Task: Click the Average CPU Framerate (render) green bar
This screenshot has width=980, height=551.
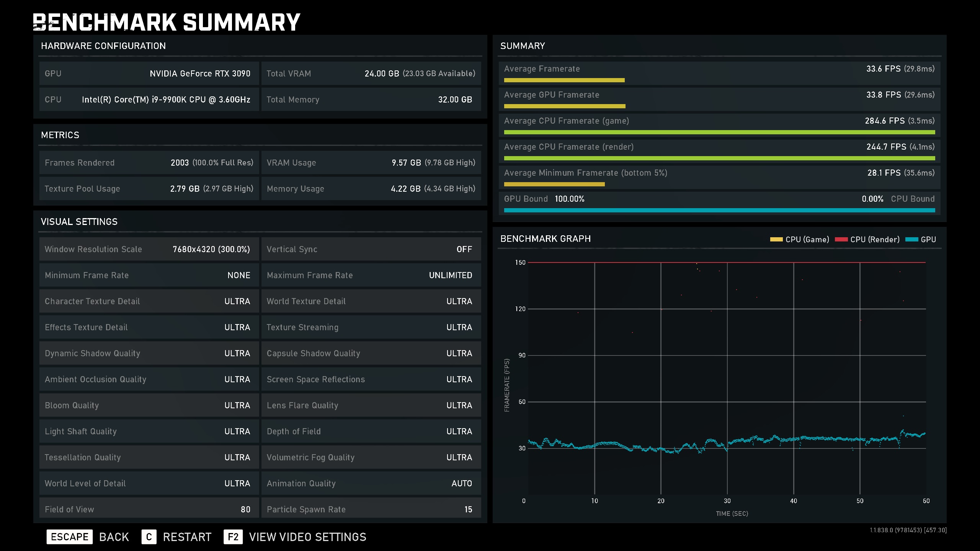Action: [x=719, y=158]
